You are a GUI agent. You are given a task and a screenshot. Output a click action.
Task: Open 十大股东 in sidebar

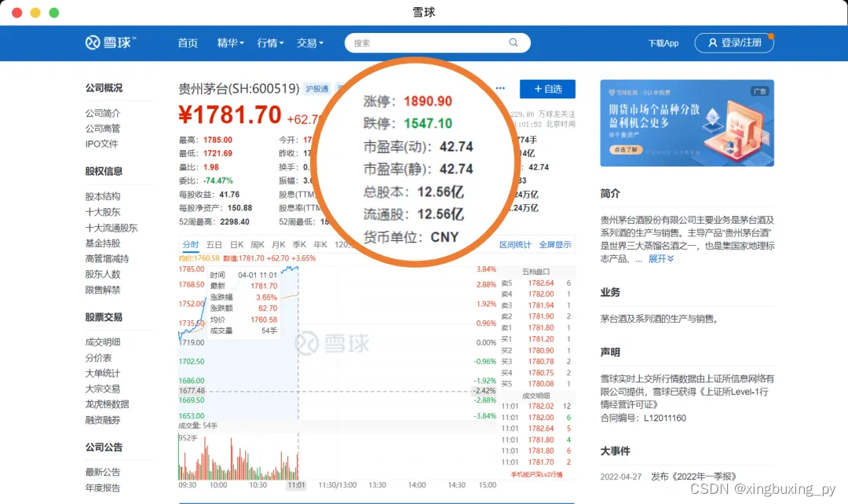(x=103, y=212)
